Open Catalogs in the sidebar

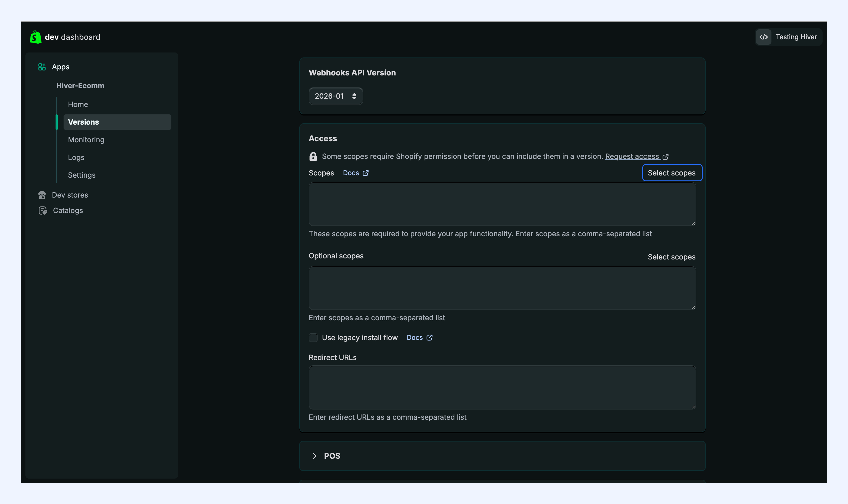click(x=68, y=211)
